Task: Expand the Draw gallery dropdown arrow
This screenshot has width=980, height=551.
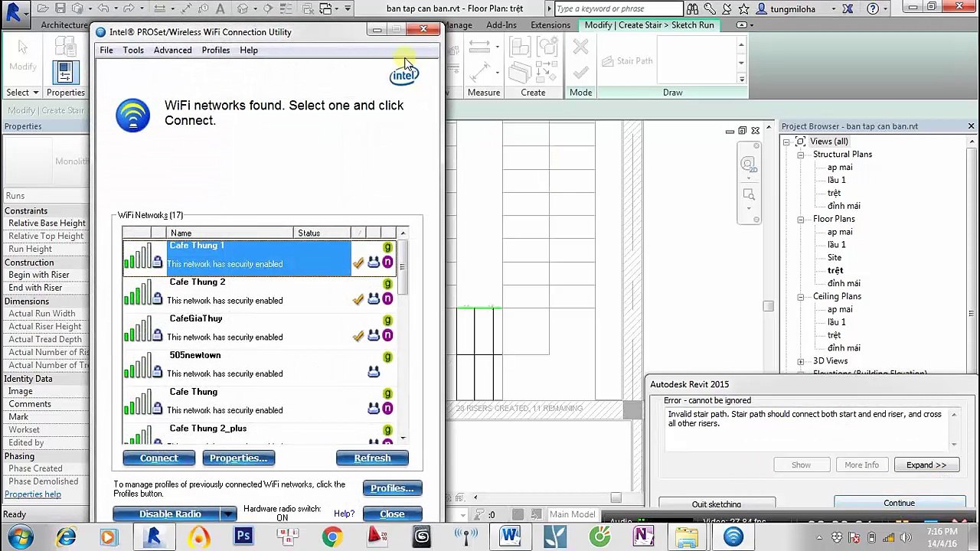Action: [x=741, y=78]
